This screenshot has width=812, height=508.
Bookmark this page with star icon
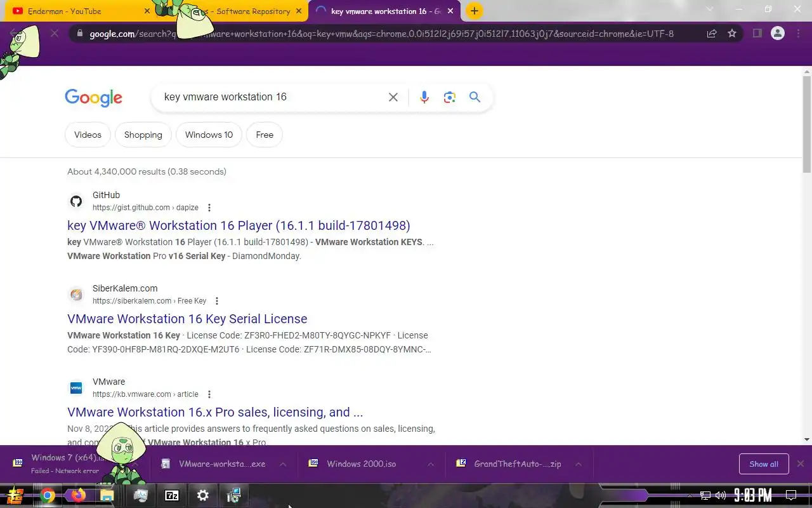tap(732, 34)
